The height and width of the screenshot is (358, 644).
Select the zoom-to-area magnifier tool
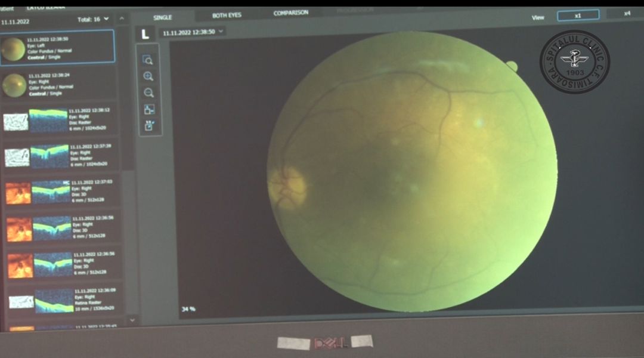coord(148,60)
